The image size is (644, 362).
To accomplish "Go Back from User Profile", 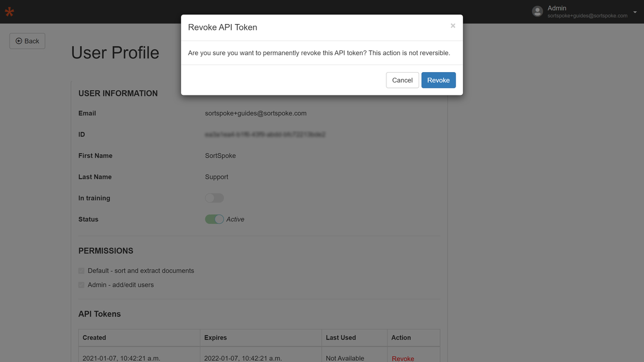I will (27, 41).
